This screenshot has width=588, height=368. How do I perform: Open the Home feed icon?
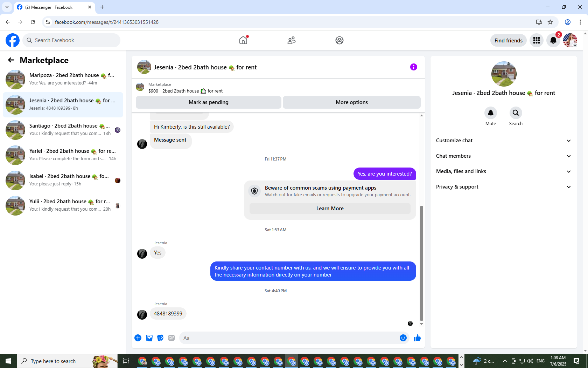point(243,40)
